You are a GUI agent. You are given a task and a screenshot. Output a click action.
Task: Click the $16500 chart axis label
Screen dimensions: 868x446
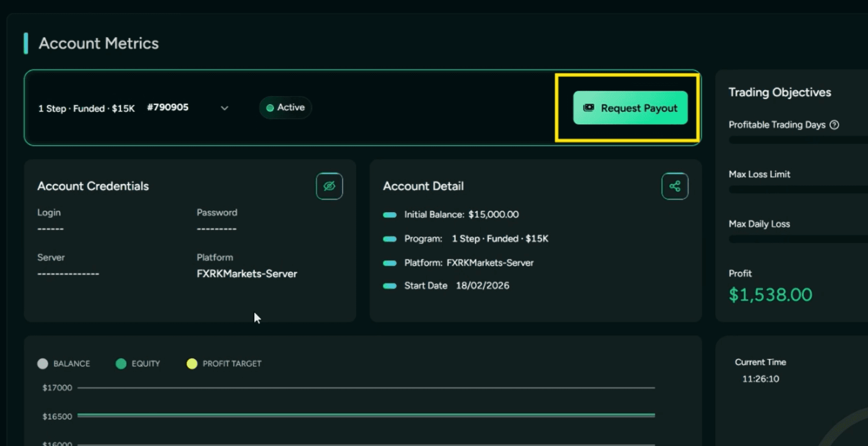tap(57, 416)
